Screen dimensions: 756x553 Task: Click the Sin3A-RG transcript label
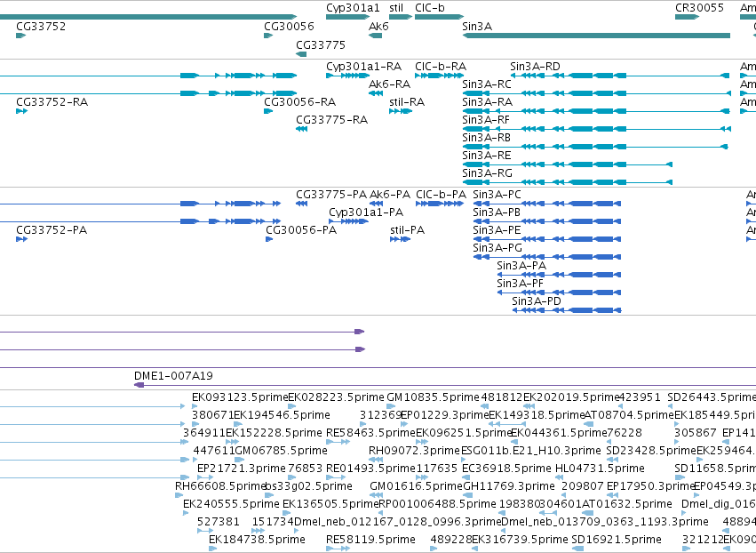pyautogui.click(x=487, y=172)
